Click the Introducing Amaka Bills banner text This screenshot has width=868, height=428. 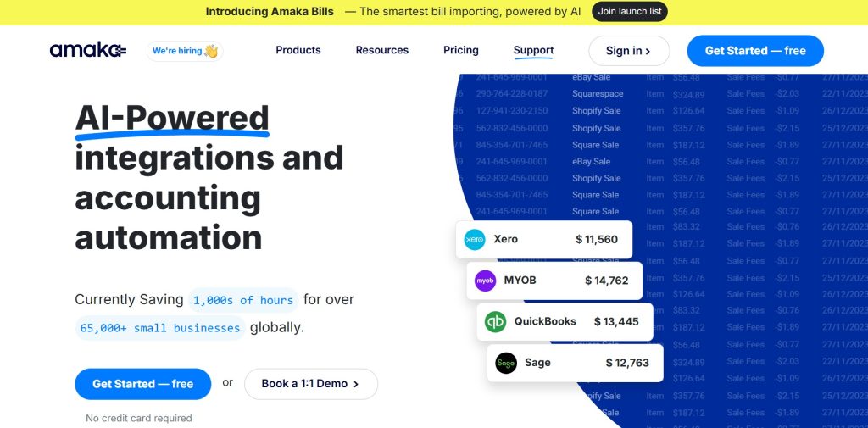270,12
